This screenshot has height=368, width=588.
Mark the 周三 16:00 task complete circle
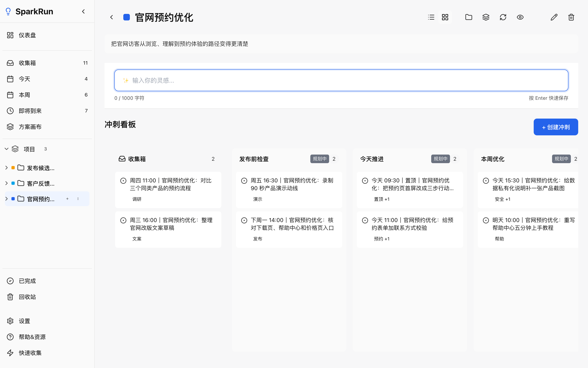[x=123, y=220]
